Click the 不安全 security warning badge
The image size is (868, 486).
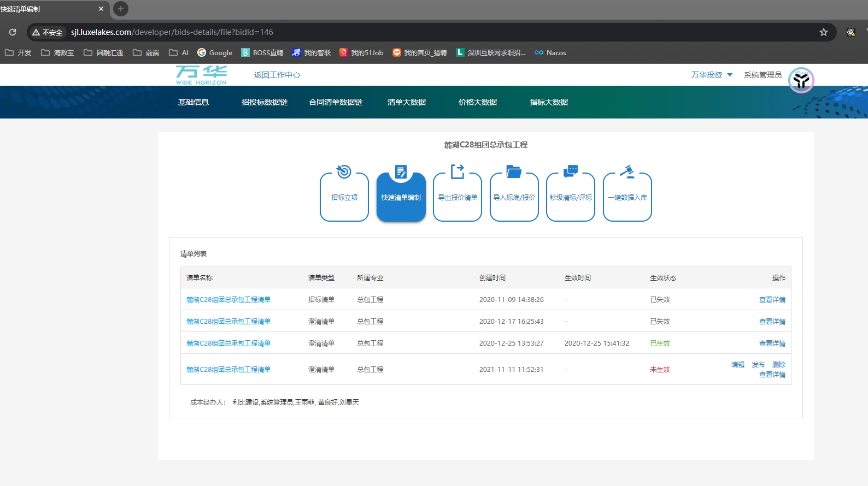(47, 32)
